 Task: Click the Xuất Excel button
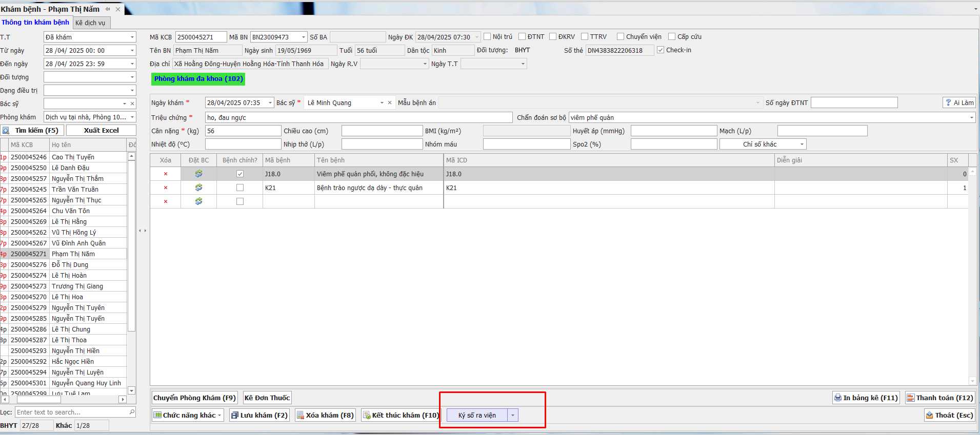pyautogui.click(x=101, y=131)
